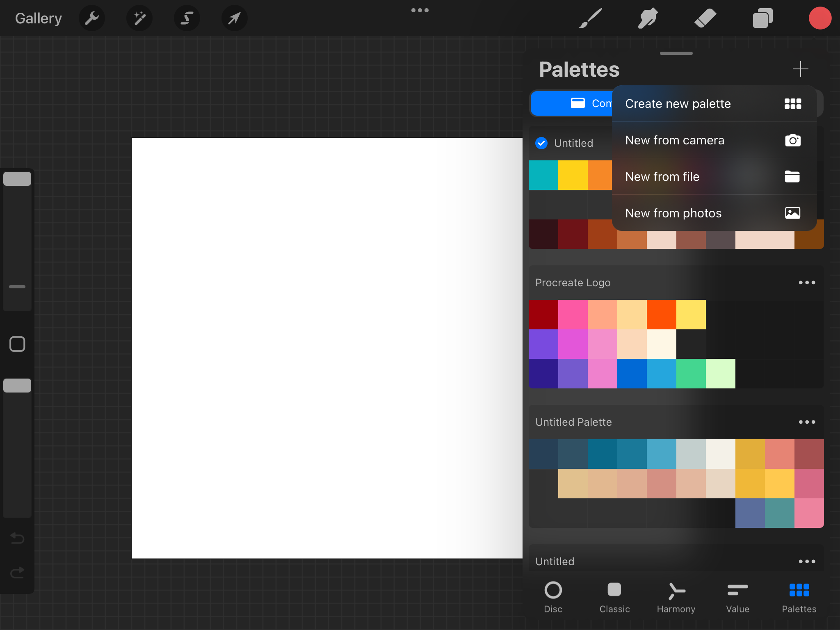Image resolution: width=840 pixels, height=630 pixels.
Task: Select the Smudge finger tool
Action: click(648, 18)
